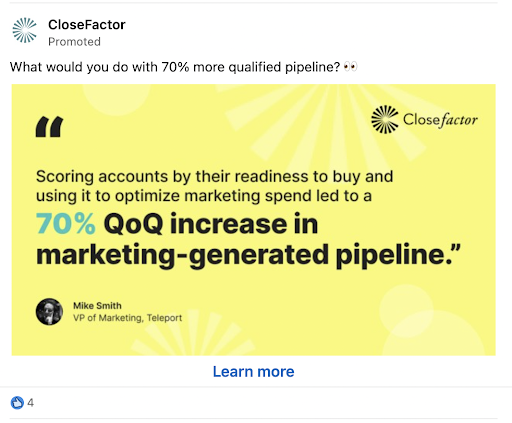512x423 pixels.
Task: Click 'VP of Marketing, Teleport' subtitle
Action: coord(128,318)
